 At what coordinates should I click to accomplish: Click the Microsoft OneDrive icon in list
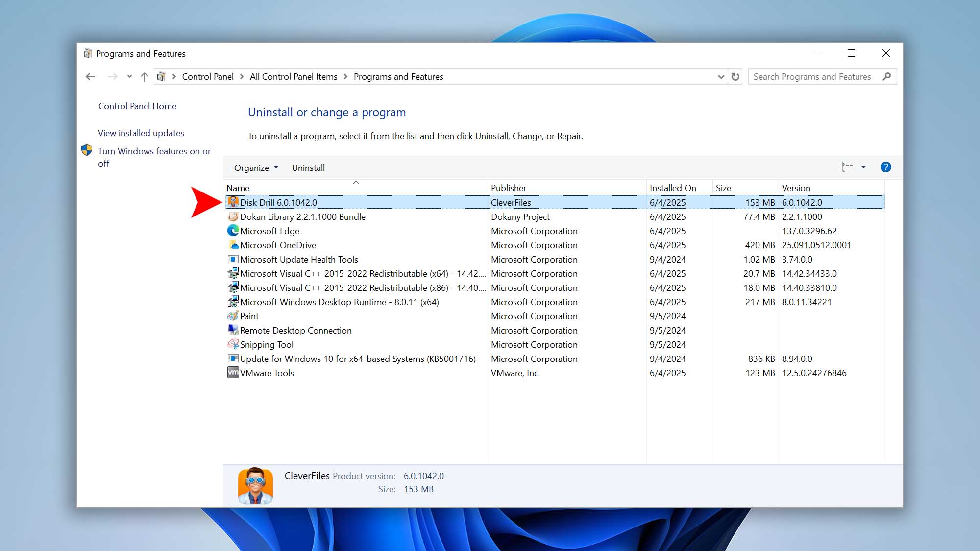tap(233, 244)
